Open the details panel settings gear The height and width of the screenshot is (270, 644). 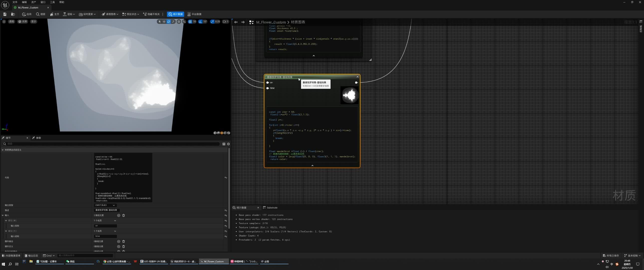(x=228, y=144)
